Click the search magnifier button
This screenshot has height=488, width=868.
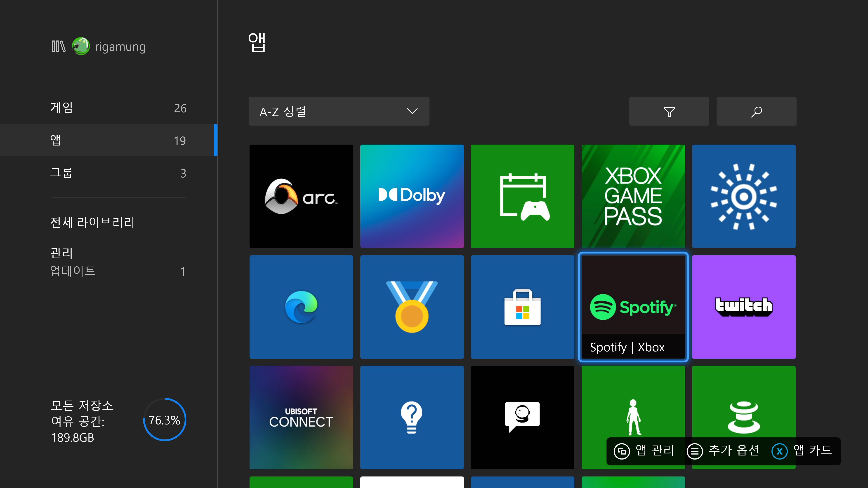pos(757,111)
